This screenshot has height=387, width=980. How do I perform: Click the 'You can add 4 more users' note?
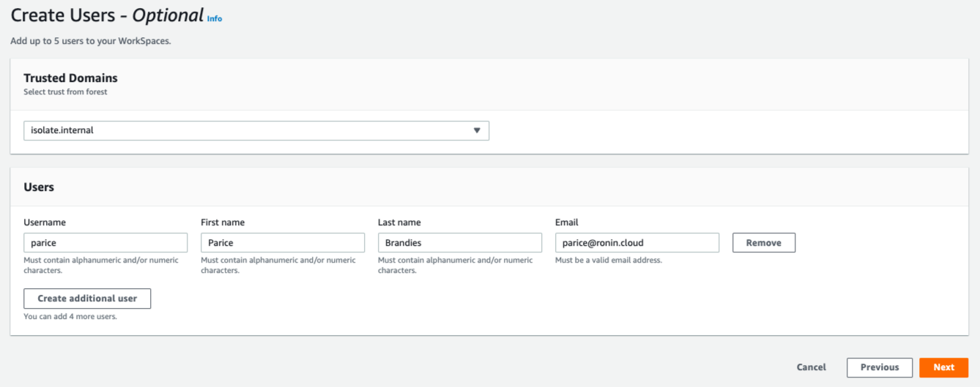pyautogui.click(x=70, y=317)
